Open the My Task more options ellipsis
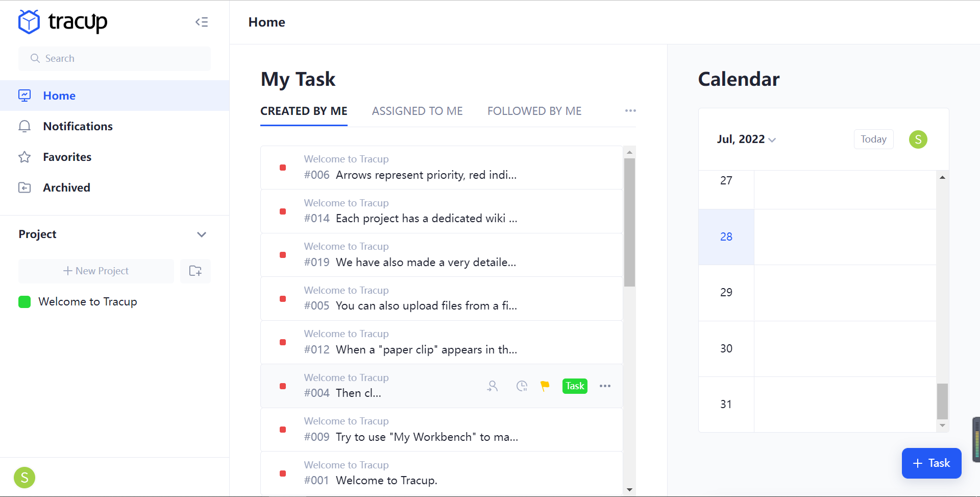Image resolution: width=980 pixels, height=497 pixels. tap(630, 111)
